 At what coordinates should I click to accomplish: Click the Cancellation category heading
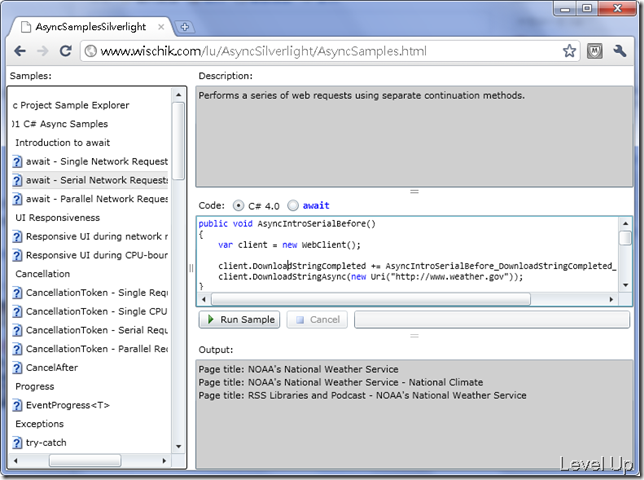[43, 274]
